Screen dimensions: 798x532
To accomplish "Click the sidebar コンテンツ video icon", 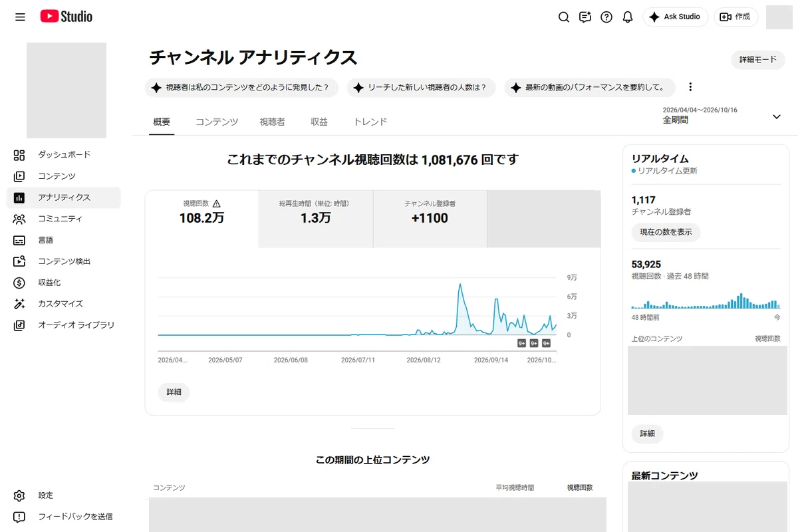I will 19,176.
